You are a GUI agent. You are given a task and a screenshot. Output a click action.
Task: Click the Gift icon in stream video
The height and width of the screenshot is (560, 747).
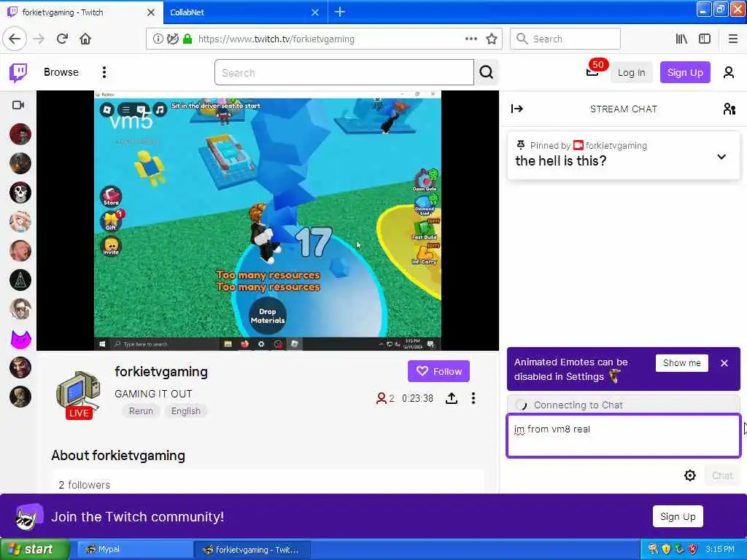[x=112, y=220]
